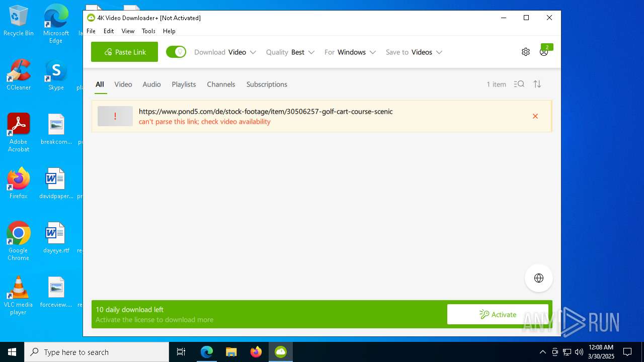Click the error thumbnail with exclamation mark
Image resolution: width=644 pixels, height=362 pixels.
pyautogui.click(x=115, y=116)
